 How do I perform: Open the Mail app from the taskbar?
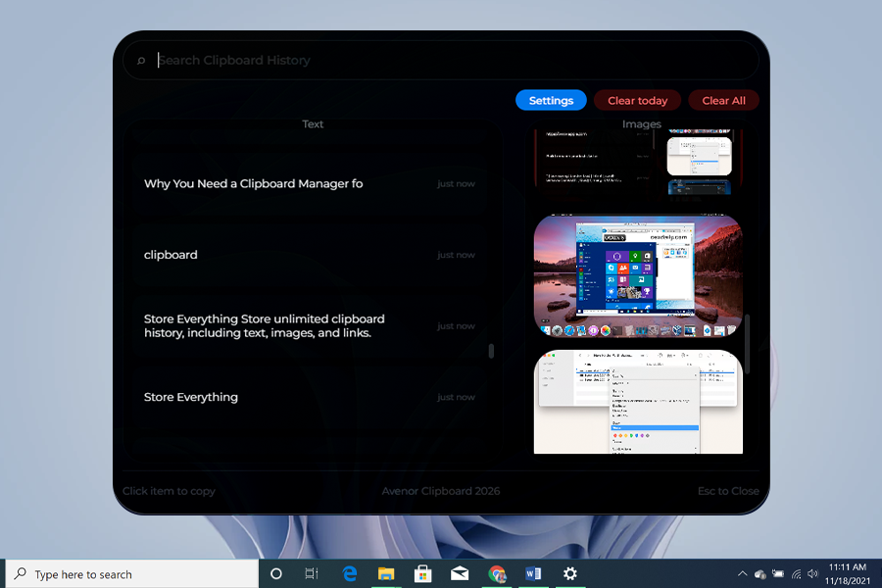pyautogui.click(x=460, y=572)
